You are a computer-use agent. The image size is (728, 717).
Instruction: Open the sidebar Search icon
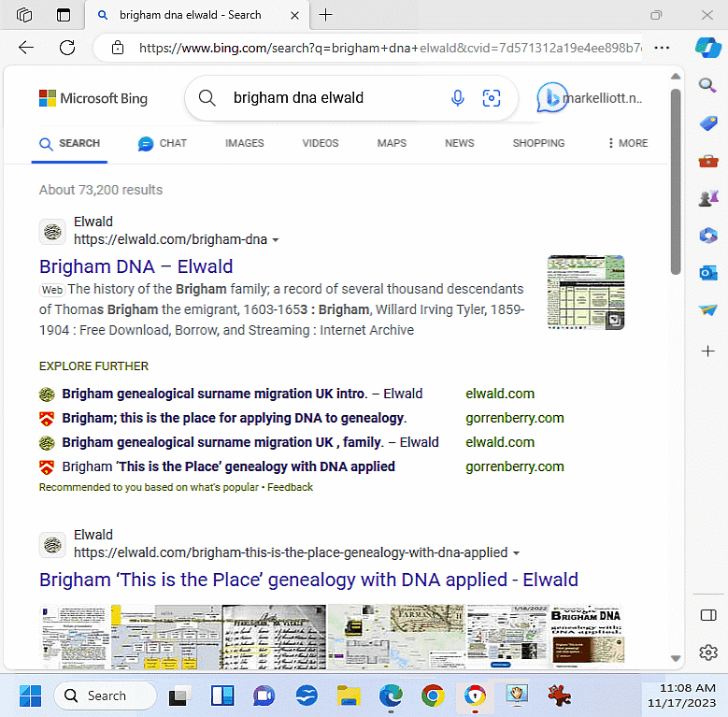point(707,85)
